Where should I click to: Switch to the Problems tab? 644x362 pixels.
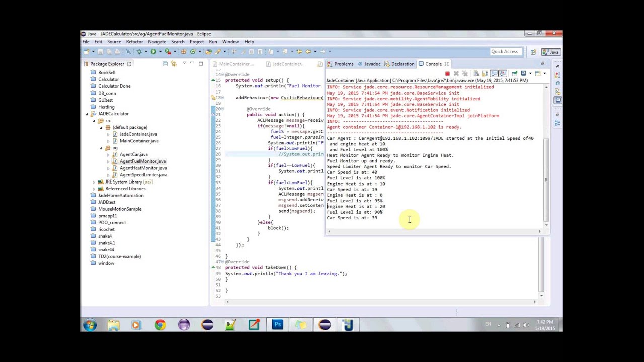(340, 64)
